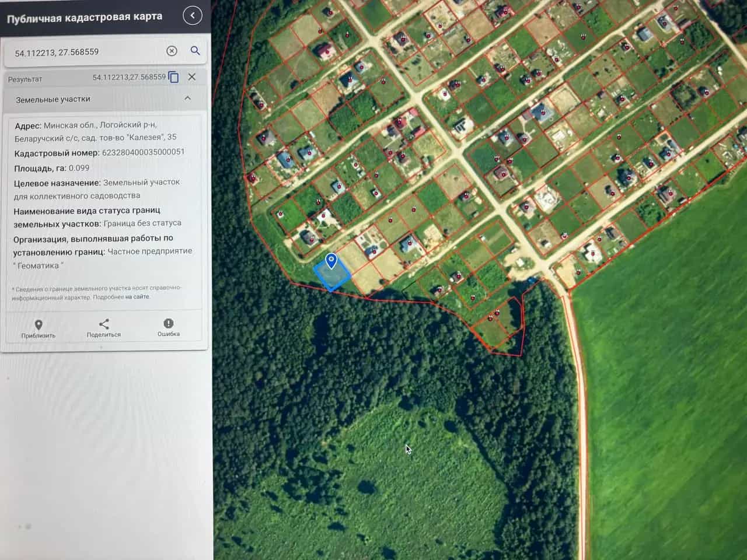Run search with the magnifier icon

coord(196,51)
